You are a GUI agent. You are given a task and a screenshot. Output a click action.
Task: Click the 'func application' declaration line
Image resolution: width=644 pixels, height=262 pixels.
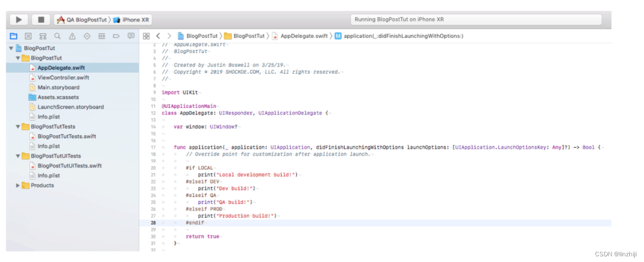coord(388,147)
